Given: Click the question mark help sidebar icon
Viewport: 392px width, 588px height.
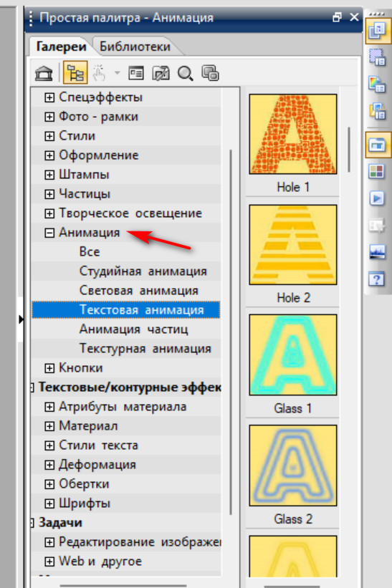Looking at the screenshot, I should [377, 279].
